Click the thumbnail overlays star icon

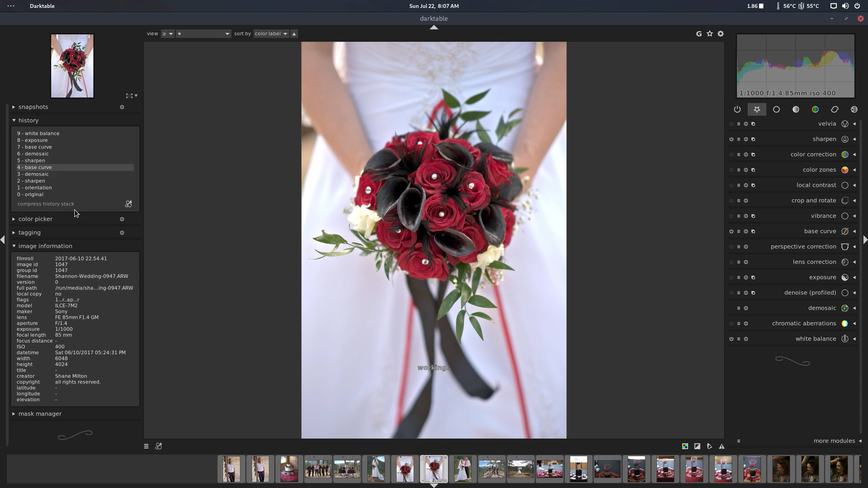coord(710,34)
